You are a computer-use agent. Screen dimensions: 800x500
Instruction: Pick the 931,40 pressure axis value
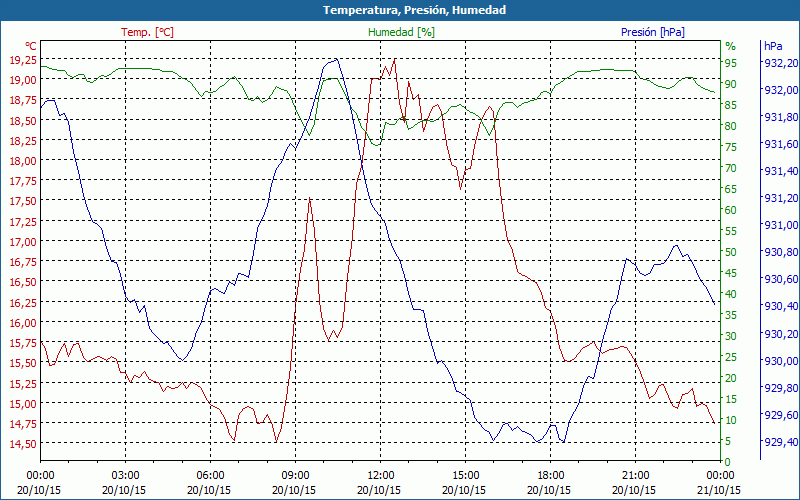click(x=780, y=171)
